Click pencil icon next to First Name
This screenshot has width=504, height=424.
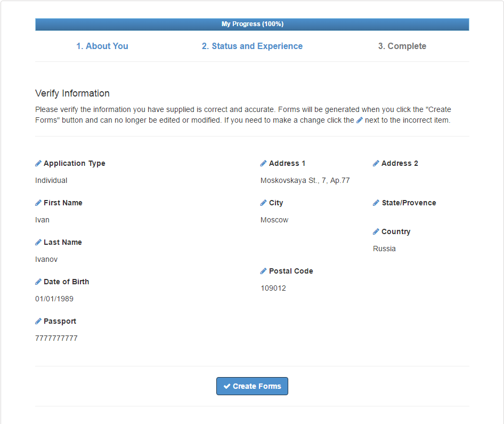[38, 203]
